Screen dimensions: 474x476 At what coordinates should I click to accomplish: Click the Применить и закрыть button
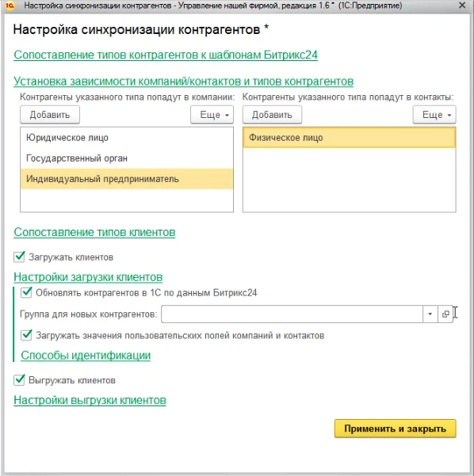395,428
